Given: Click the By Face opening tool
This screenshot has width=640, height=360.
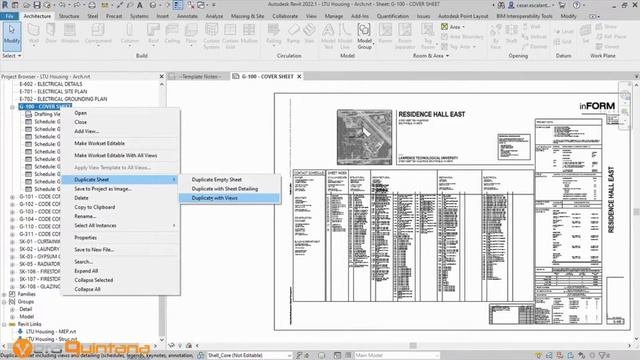Looking at the screenshot, I should (496, 36).
